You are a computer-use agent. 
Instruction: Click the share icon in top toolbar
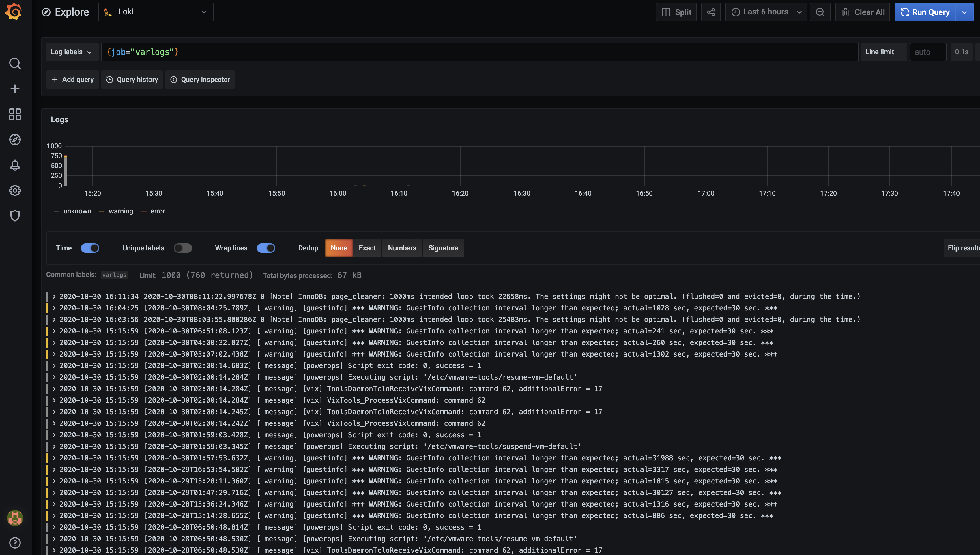click(711, 12)
